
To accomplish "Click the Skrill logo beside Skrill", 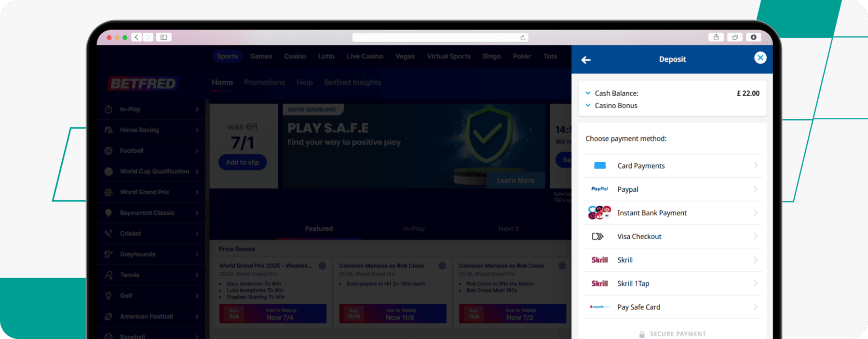I will point(599,260).
